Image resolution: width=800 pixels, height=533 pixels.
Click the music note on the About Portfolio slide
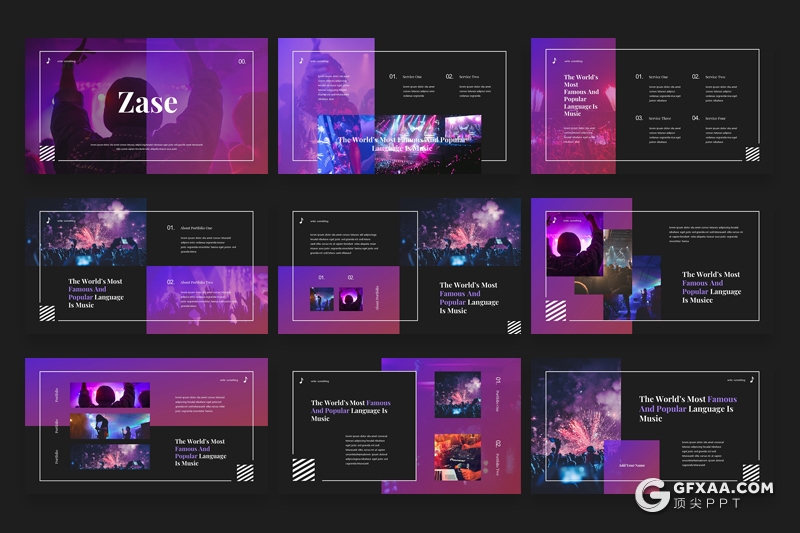(x=48, y=219)
